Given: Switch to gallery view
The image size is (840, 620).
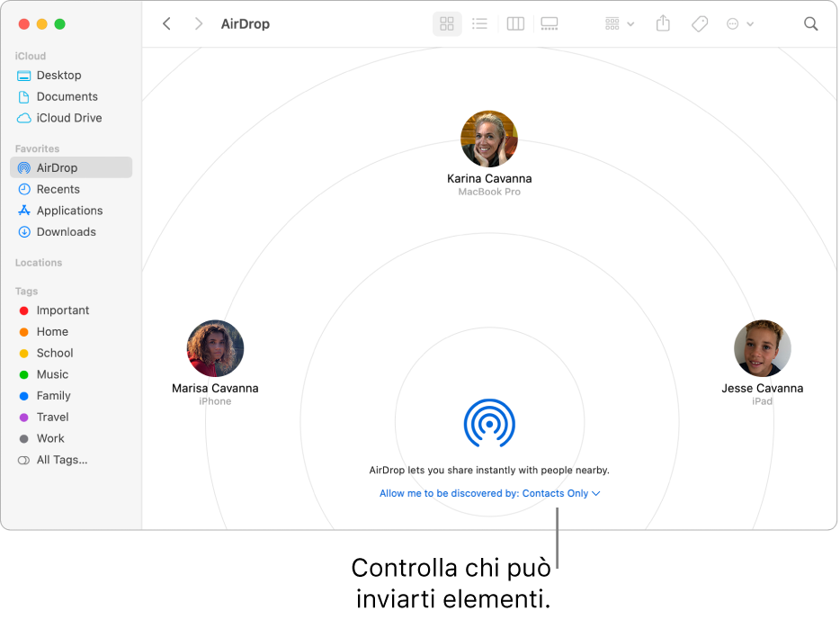Looking at the screenshot, I should click(x=550, y=23).
